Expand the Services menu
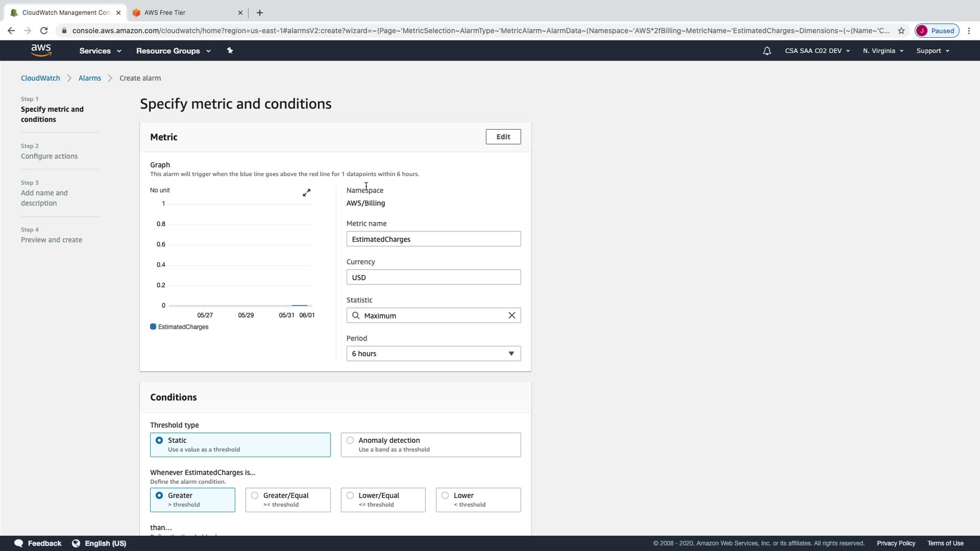980x551 pixels. point(100,51)
